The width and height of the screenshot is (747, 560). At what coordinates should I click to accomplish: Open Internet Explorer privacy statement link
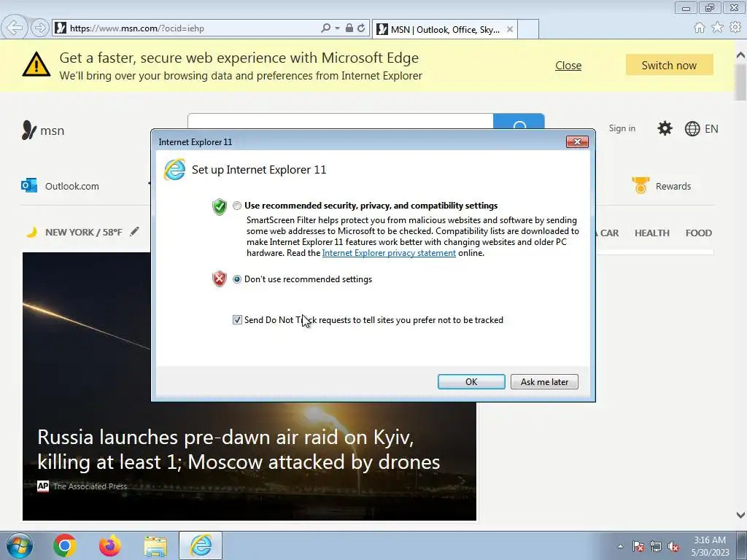coord(389,253)
